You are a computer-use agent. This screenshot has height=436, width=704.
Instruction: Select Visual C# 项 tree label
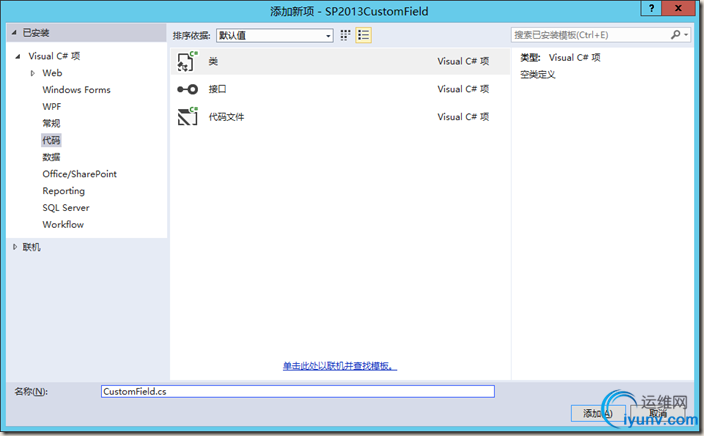pos(54,56)
